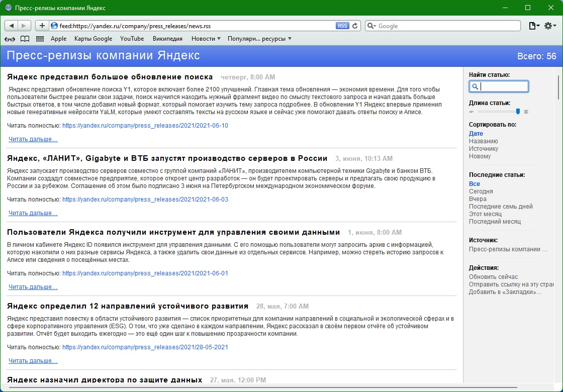Viewport: 563px width, 392px height.
Task: Sort articles by Дате
Action: [x=476, y=134]
